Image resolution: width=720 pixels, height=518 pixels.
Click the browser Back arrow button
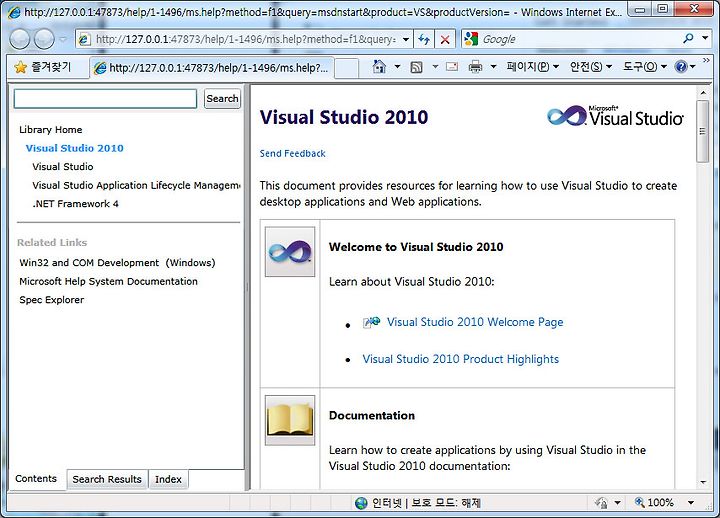tap(20, 39)
